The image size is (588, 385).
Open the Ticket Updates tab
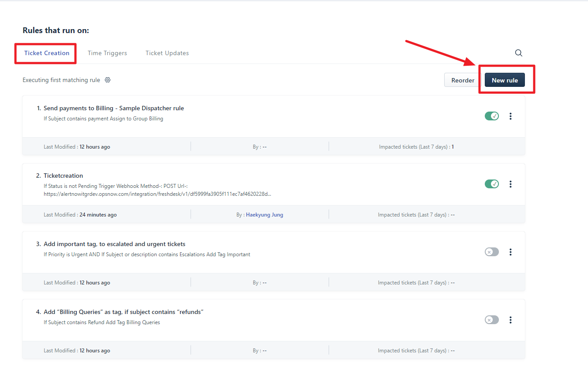point(167,53)
